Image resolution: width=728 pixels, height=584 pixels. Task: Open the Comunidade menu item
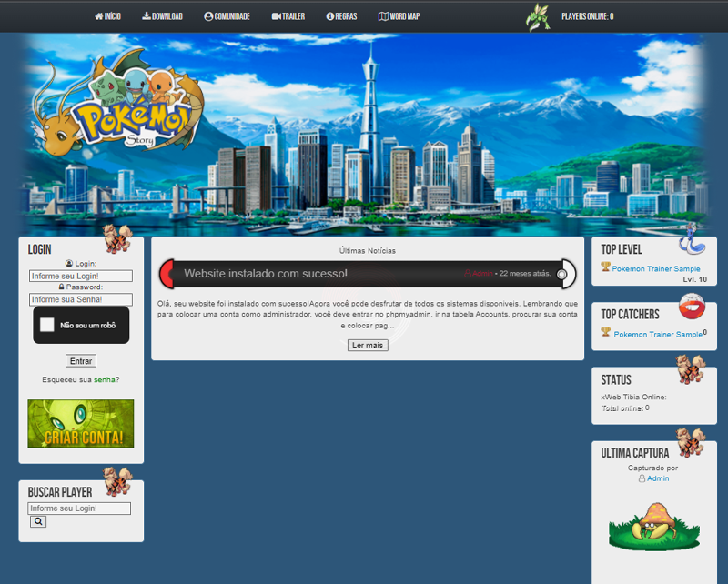tap(227, 16)
